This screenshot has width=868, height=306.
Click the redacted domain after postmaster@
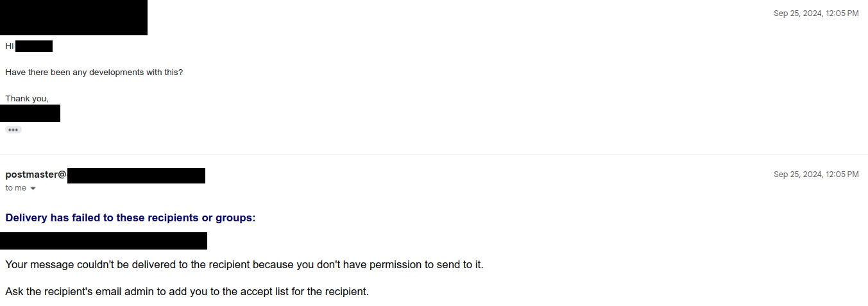(136, 175)
